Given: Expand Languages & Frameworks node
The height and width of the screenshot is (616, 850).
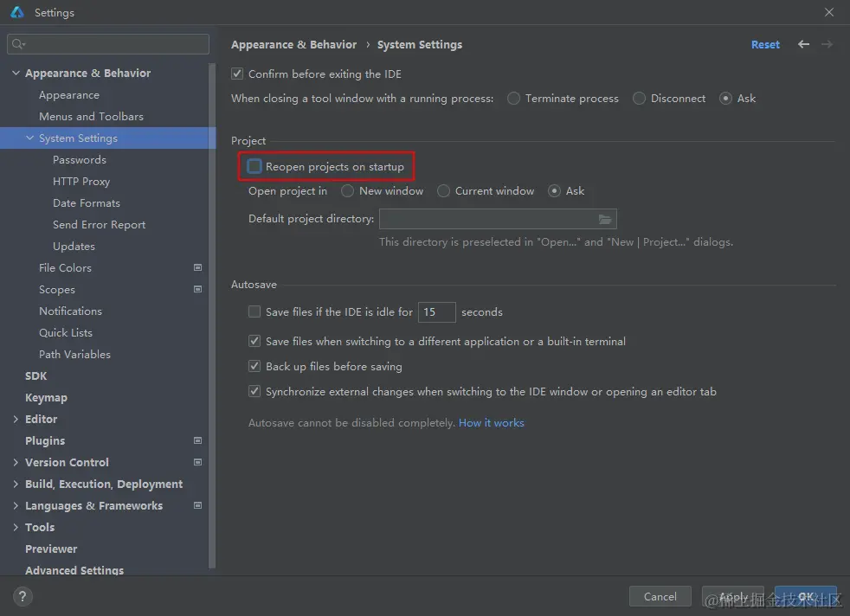Looking at the screenshot, I should [16, 505].
